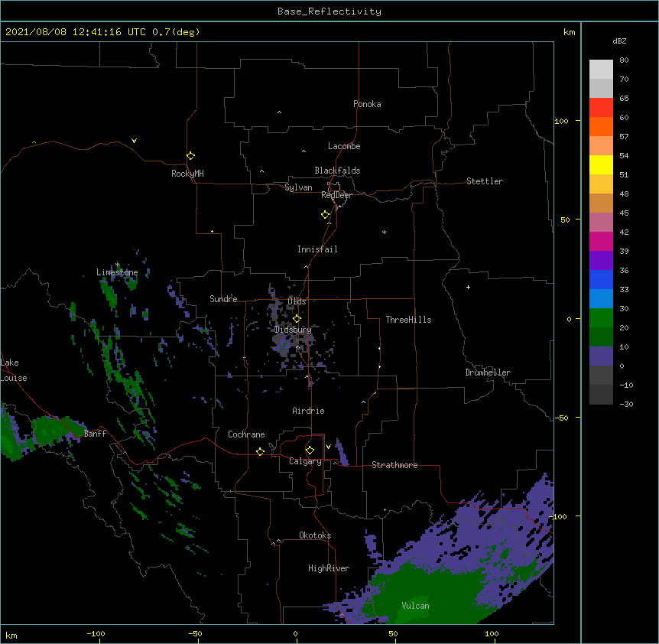
Task: Select the Innisfail town label
Action: point(317,249)
